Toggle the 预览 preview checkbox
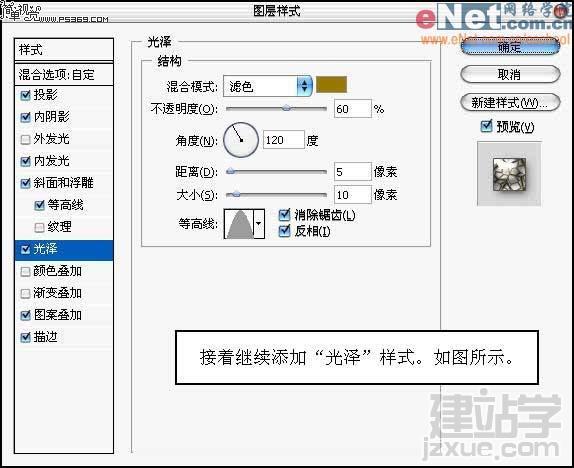574x468 pixels. pos(486,126)
